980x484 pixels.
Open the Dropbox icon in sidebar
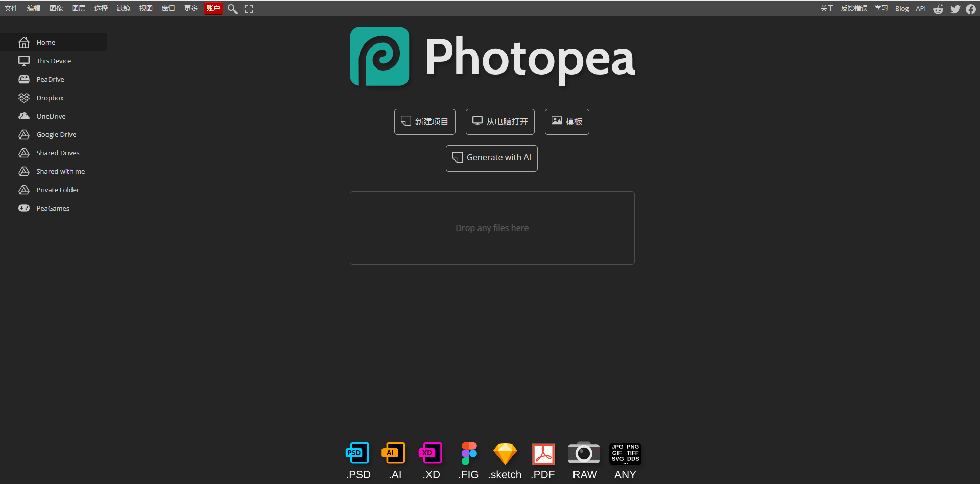24,98
